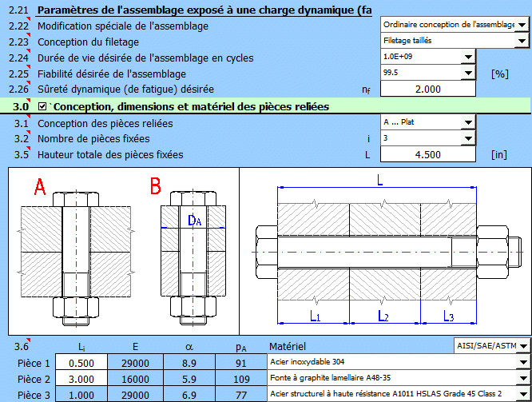The height and width of the screenshot is (402, 532).
Task: Click the label Fiabilité désirée de l'assemblage
Action: pos(112,74)
